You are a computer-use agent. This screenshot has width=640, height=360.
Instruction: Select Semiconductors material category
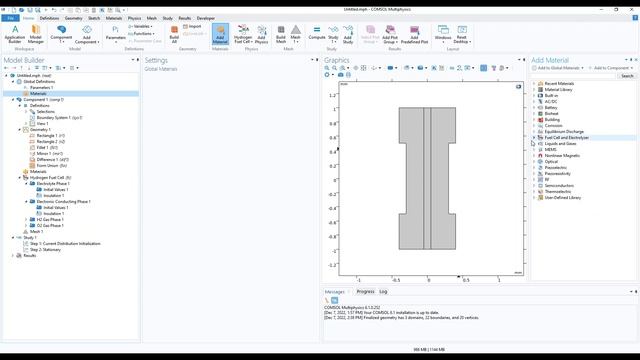click(x=559, y=186)
